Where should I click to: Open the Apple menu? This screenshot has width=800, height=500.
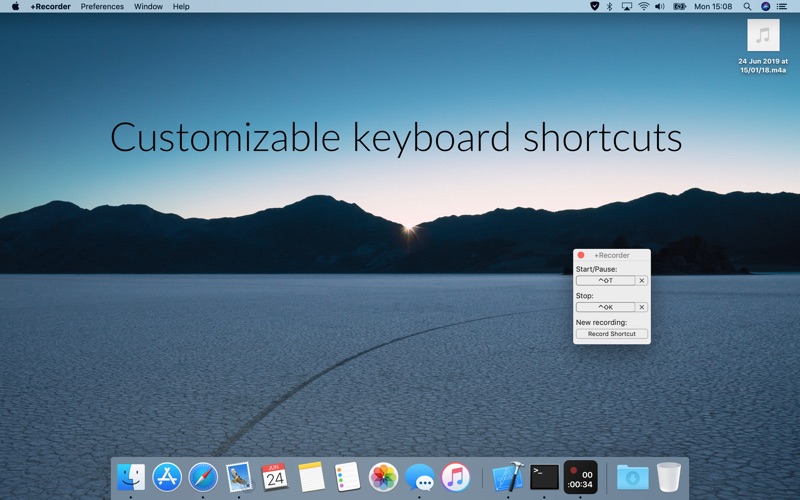15,6
